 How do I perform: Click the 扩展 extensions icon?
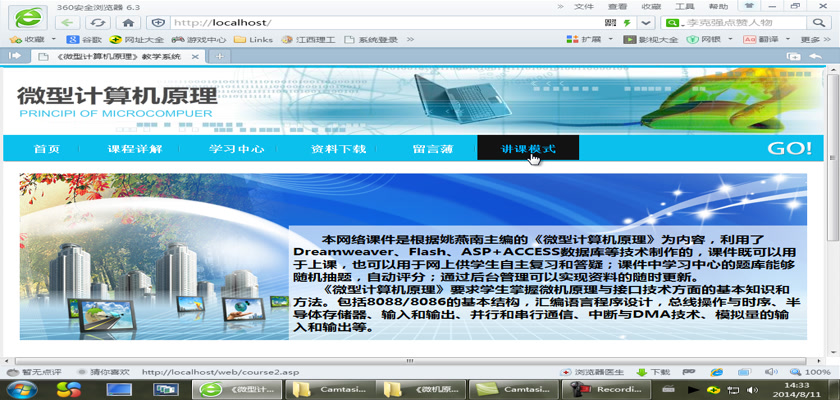582,40
